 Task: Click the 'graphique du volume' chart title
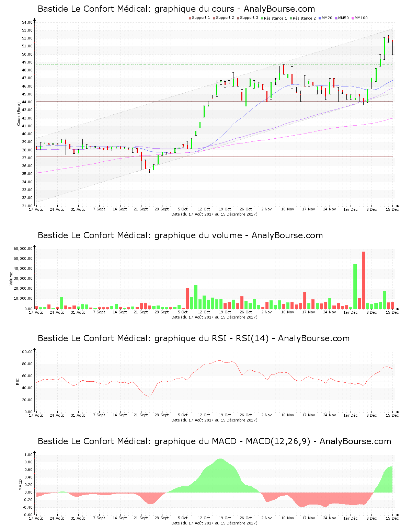pyautogui.click(x=180, y=235)
